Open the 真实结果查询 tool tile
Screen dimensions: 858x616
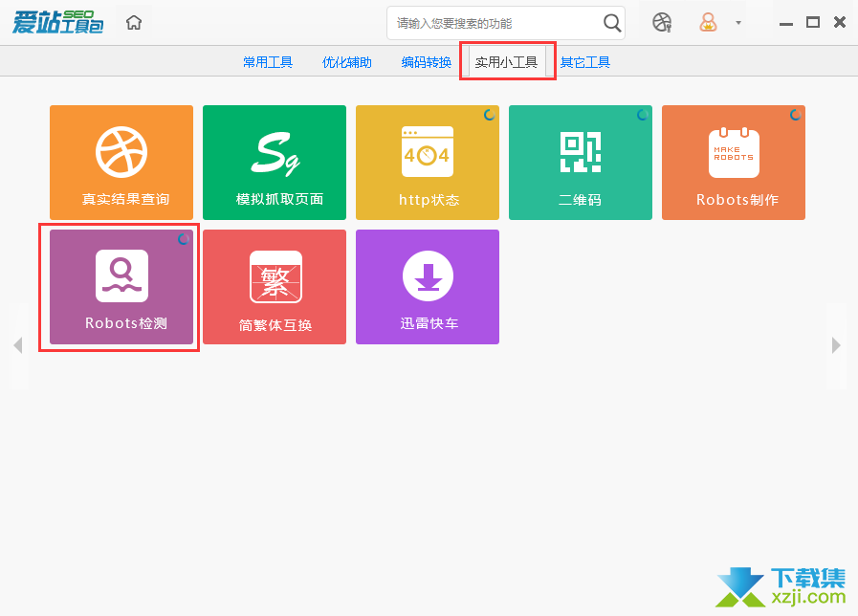[x=121, y=163]
